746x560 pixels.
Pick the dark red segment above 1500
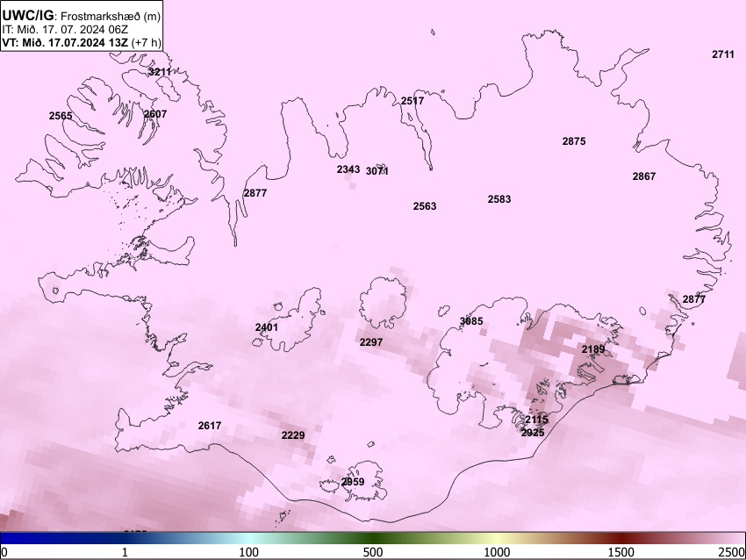click(x=621, y=538)
